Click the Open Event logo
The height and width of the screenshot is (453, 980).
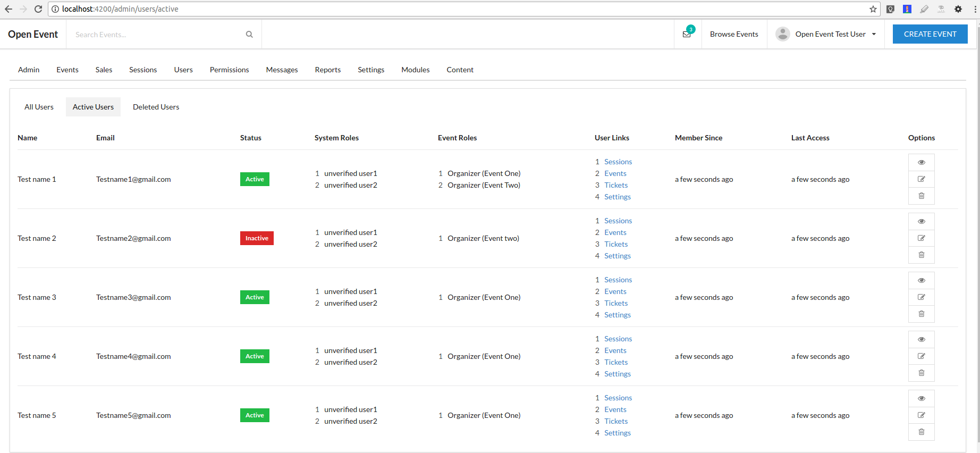[x=33, y=34]
